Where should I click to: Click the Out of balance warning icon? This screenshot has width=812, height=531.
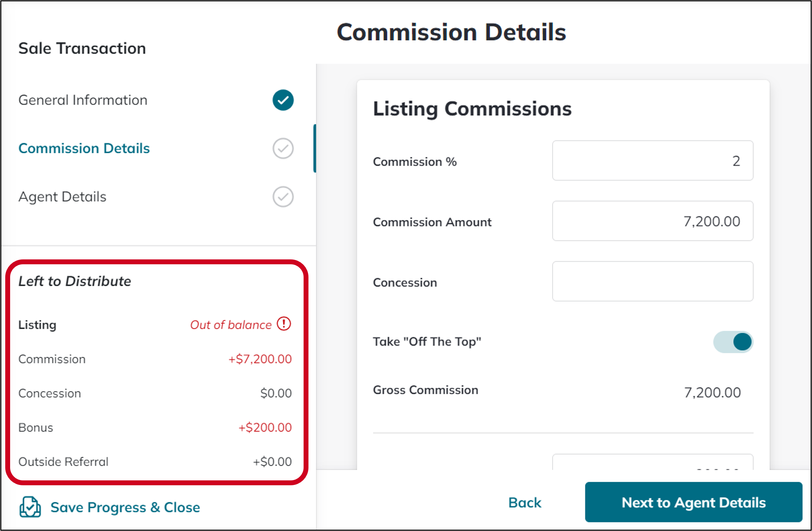tap(284, 324)
